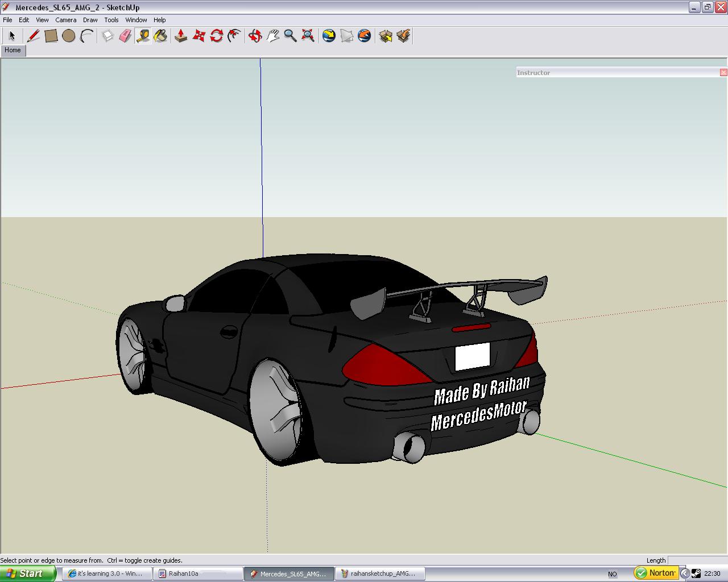Viewport: 728px width, 582px height.
Task: Click the 'MercedesMotor' text on bumper
Action: coord(479,415)
